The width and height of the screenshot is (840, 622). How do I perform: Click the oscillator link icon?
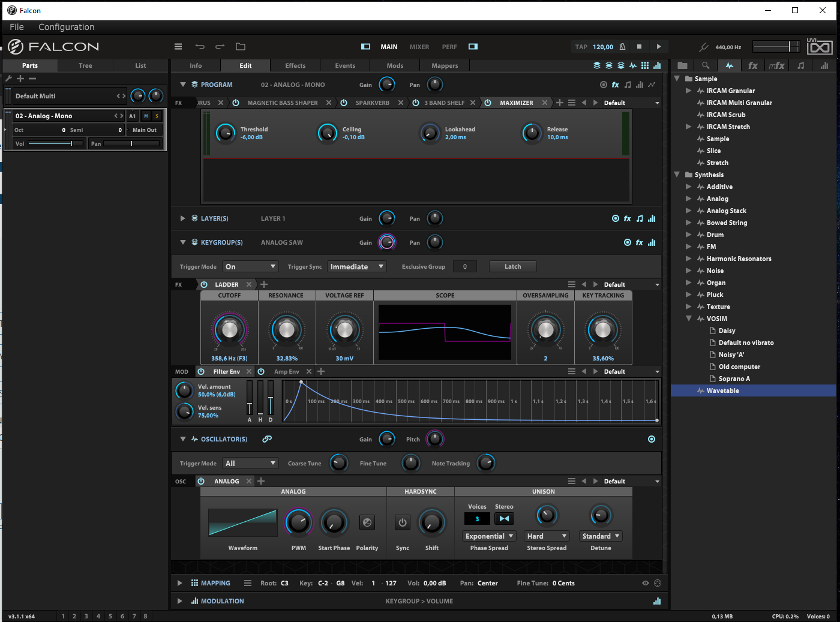[267, 439]
